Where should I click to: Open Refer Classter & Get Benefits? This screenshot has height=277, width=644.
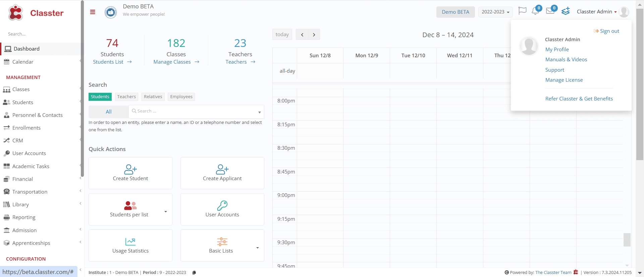[x=579, y=99]
